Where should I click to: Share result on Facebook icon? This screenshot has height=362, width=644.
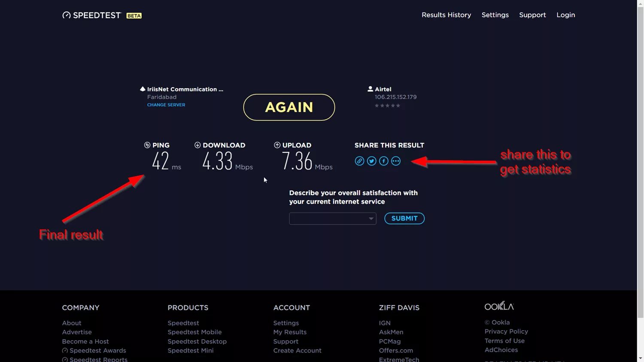tap(384, 161)
